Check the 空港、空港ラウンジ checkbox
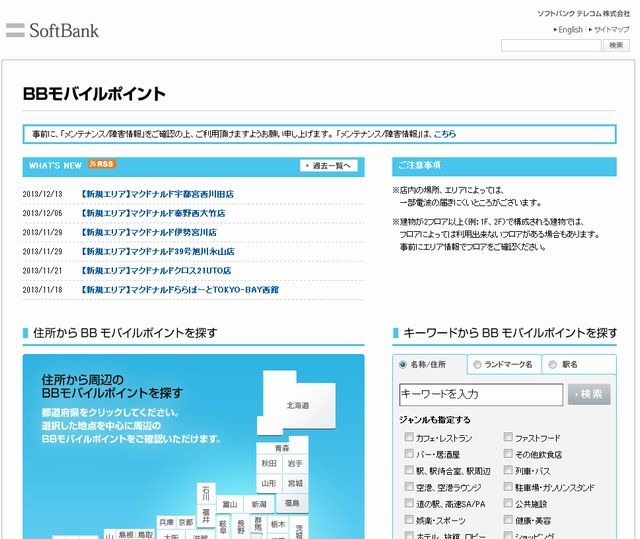This screenshot has height=539, width=640. (409, 486)
